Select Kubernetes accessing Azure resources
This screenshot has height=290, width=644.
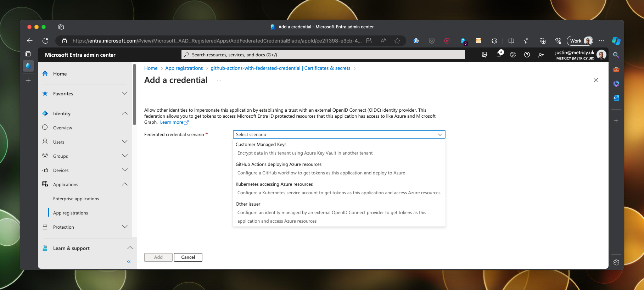[339, 189]
